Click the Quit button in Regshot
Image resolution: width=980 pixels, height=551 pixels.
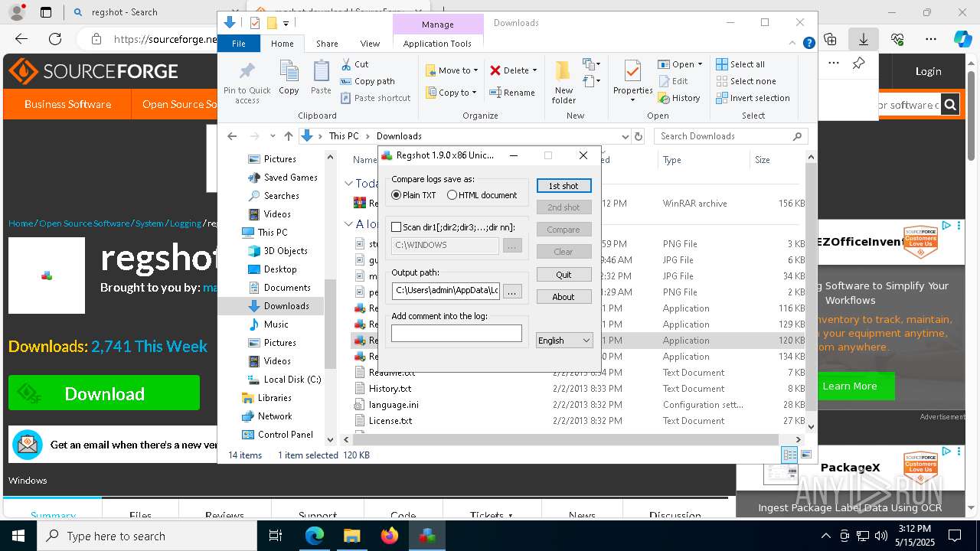pos(563,275)
